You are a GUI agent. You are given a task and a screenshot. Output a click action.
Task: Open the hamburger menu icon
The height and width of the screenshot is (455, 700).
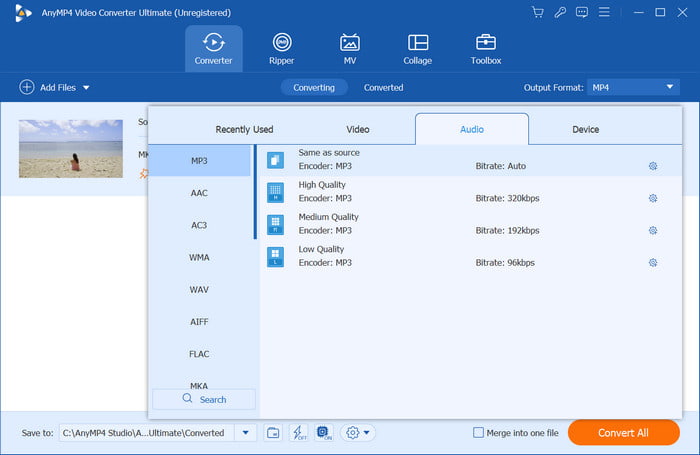tap(604, 12)
